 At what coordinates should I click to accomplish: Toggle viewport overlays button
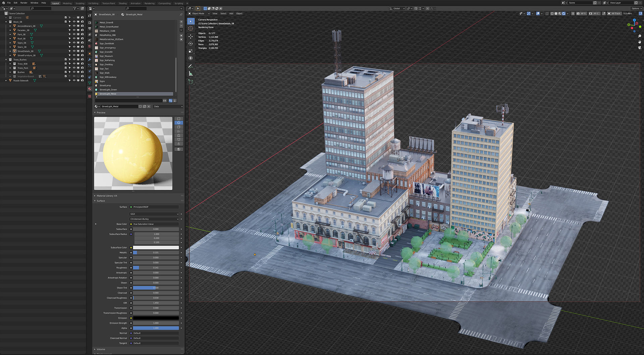point(538,13)
